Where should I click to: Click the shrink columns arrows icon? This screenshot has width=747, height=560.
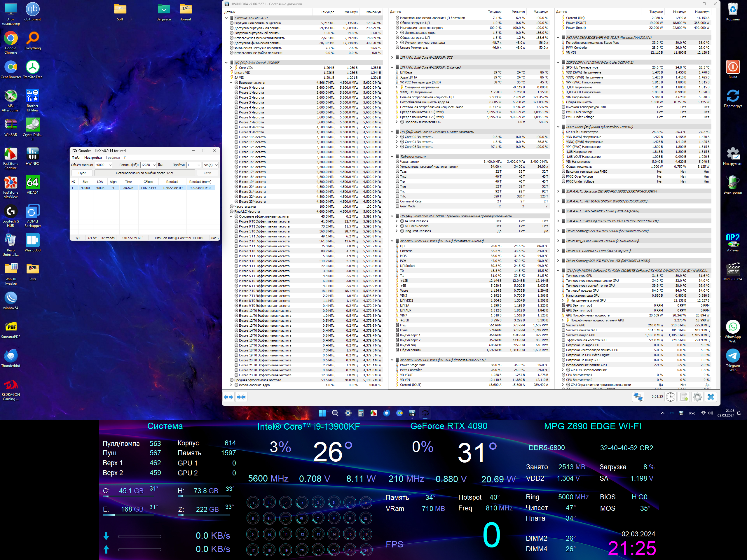[x=241, y=397]
